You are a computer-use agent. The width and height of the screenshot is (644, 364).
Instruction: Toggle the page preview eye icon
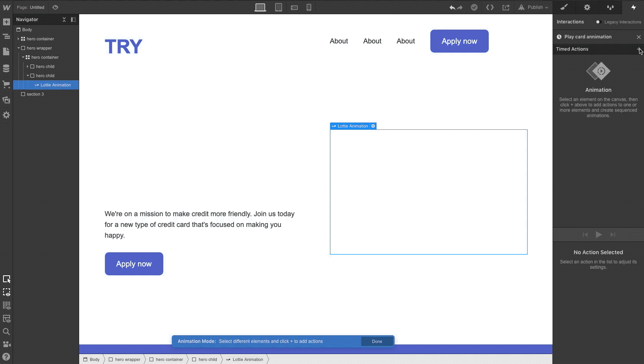click(x=55, y=7)
